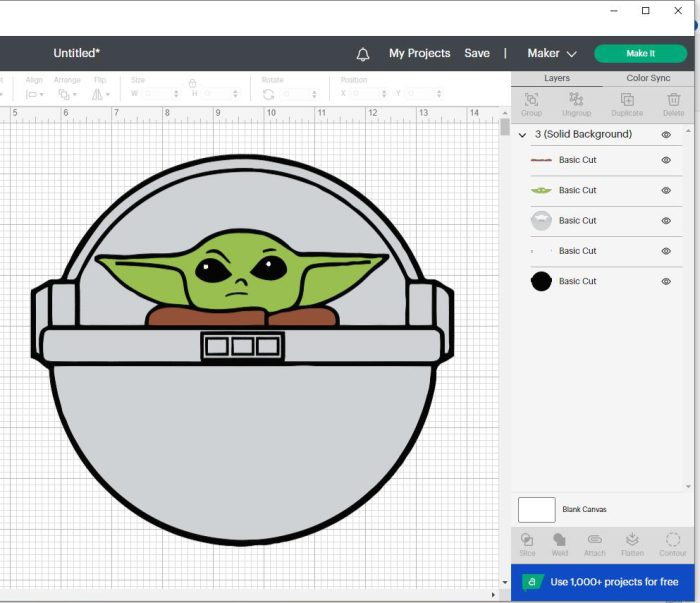The image size is (700, 603).
Task: Click the Untitled* project title
Action: point(77,53)
